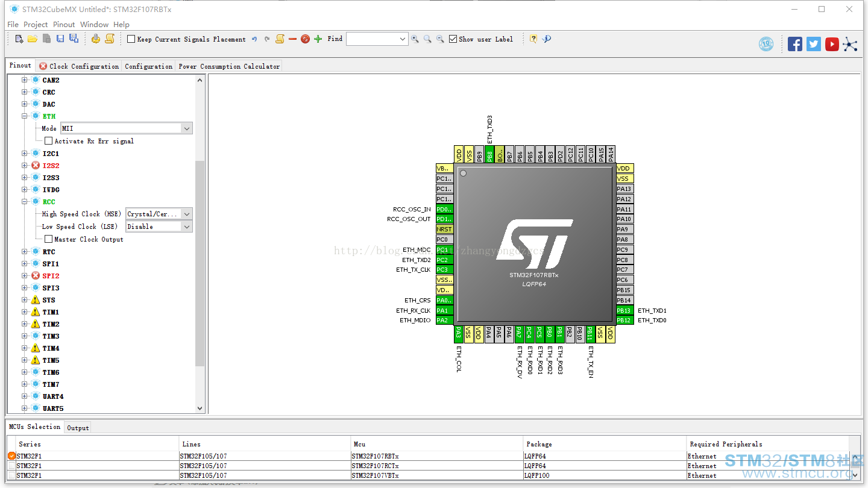Open Low Speed Clock LSE dropdown

[187, 227]
